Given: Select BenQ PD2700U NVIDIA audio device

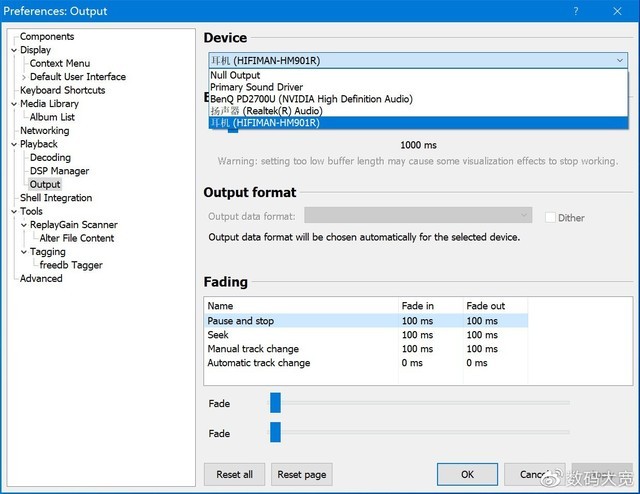Looking at the screenshot, I should tap(311, 99).
